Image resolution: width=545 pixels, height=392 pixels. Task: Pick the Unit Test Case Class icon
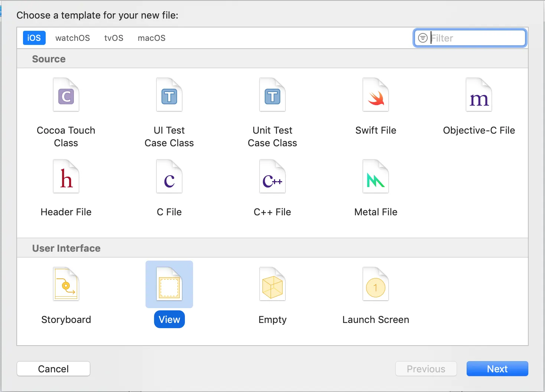tap(272, 95)
